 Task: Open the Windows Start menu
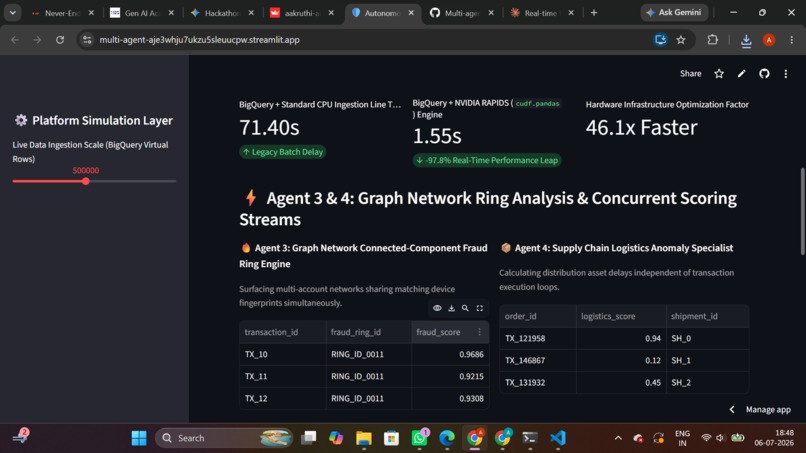tap(139, 438)
